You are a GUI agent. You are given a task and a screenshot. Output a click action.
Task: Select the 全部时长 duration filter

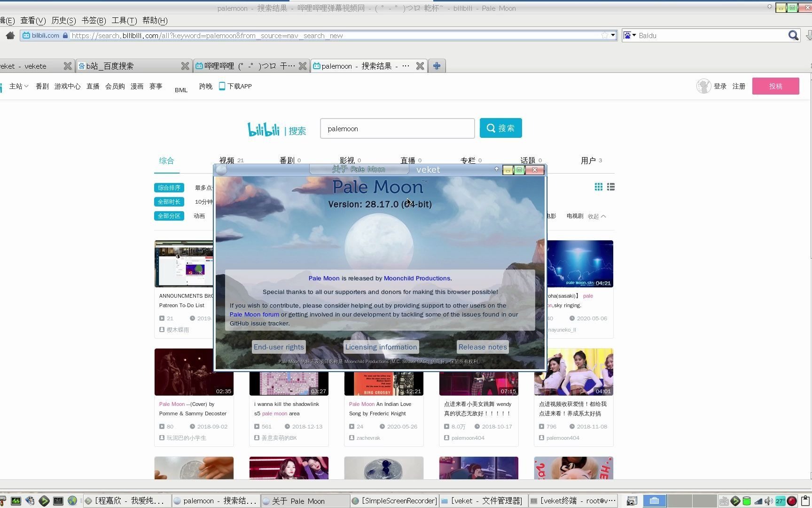169,202
